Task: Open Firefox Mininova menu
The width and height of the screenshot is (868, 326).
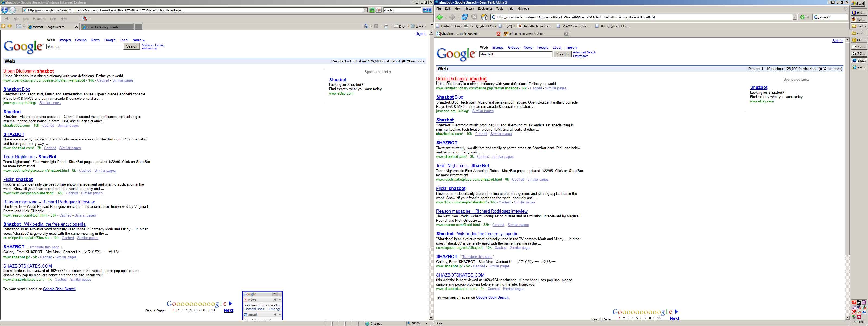Action: click(523, 8)
